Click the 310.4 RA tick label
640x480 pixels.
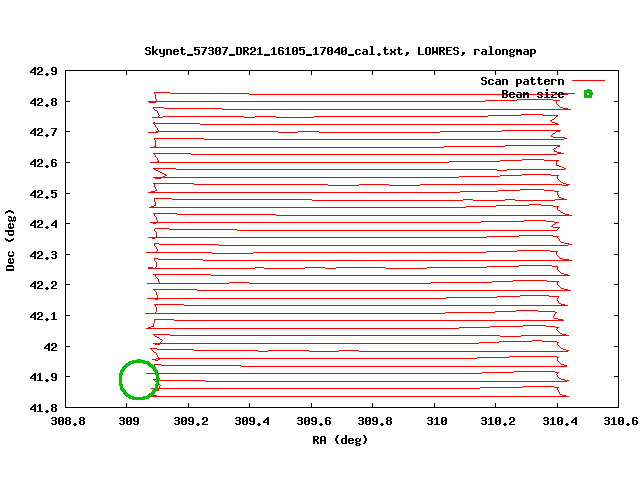pyautogui.click(x=560, y=421)
